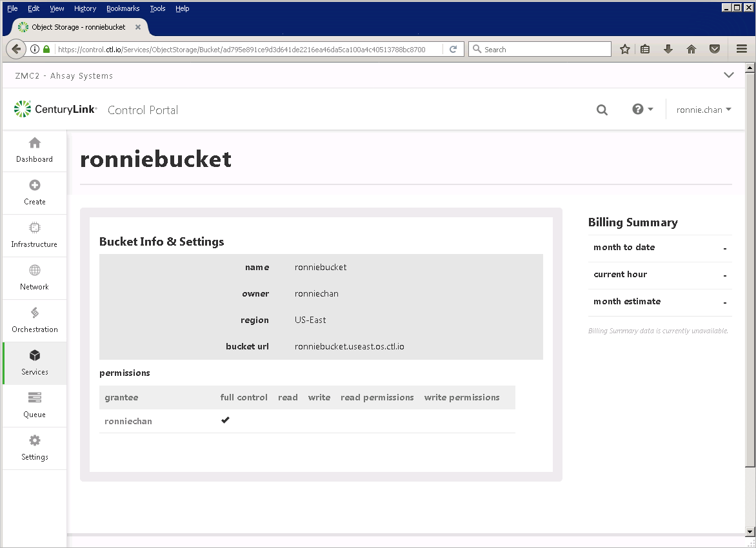This screenshot has height=548, width=756.
Task: Bookmark this page with star icon
Action: click(625, 49)
